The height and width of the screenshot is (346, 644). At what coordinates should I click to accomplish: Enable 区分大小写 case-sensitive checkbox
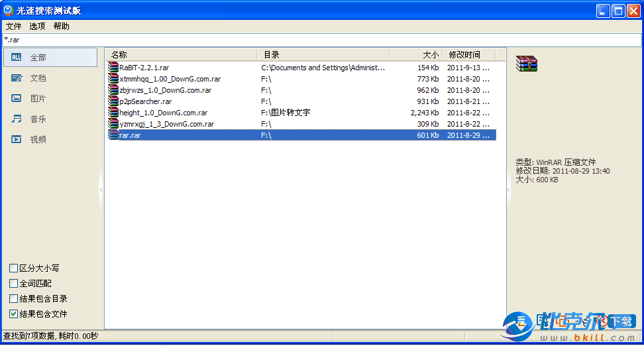coord(13,268)
